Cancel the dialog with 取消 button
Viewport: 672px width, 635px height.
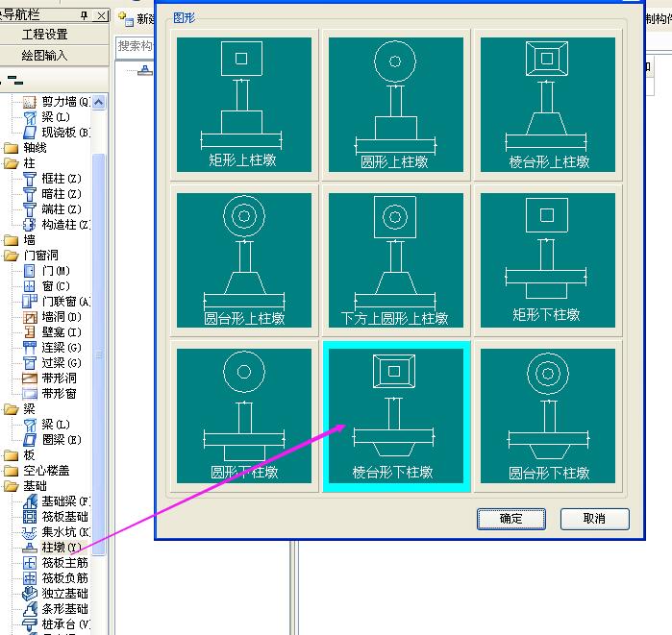594,519
